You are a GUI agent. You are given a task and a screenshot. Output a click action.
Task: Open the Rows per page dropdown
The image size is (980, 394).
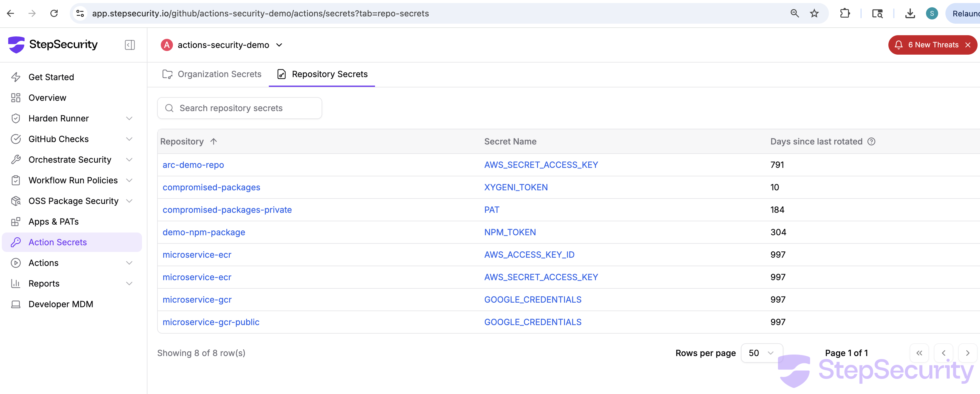point(761,353)
